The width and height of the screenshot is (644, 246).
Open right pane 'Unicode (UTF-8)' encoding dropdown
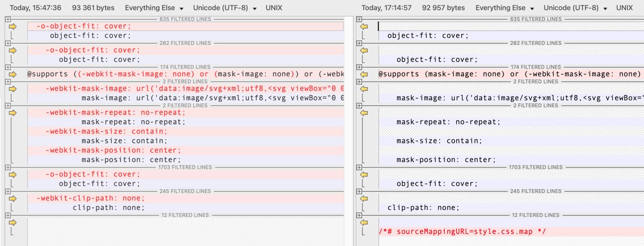pos(576,8)
